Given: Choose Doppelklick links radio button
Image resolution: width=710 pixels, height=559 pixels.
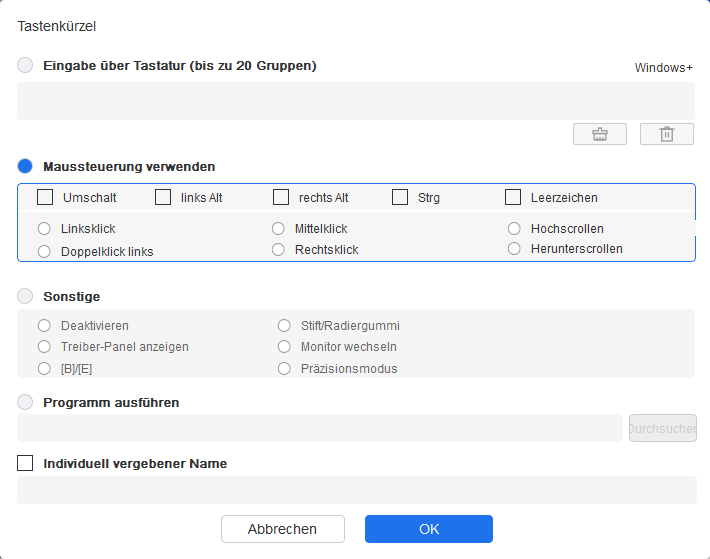Looking at the screenshot, I should tap(44, 251).
